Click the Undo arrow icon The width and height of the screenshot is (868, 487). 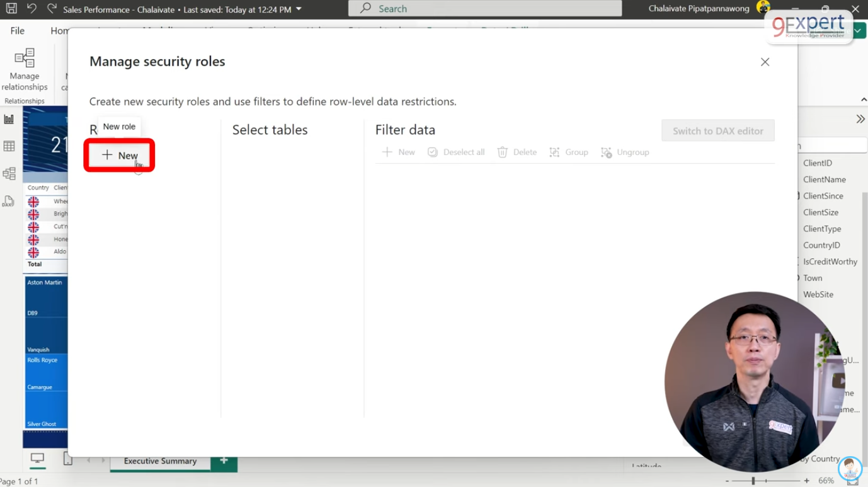[31, 9]
